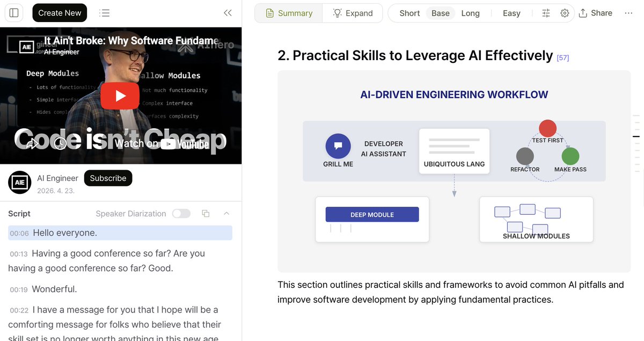Click the Ubiquitous Lang card in diagram

tap(454, 151)
